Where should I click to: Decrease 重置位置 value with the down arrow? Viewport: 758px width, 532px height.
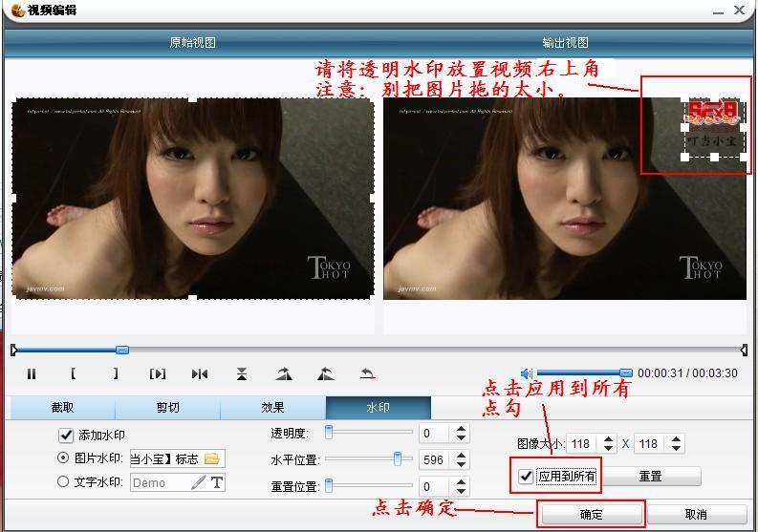[x=461, y=491]
